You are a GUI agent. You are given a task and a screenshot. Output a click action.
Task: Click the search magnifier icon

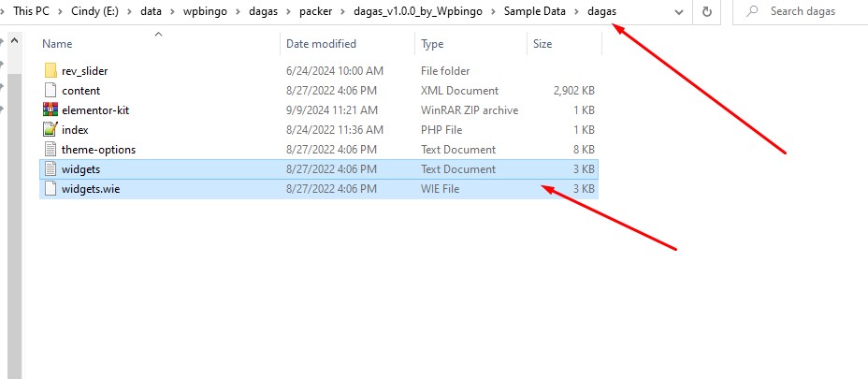pyautogui.click(x=751, y=11)
